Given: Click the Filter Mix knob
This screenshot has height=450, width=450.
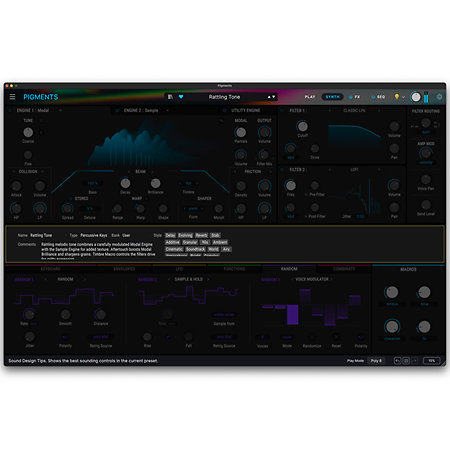Looking at the screenshot, I should tap(264, 155).
